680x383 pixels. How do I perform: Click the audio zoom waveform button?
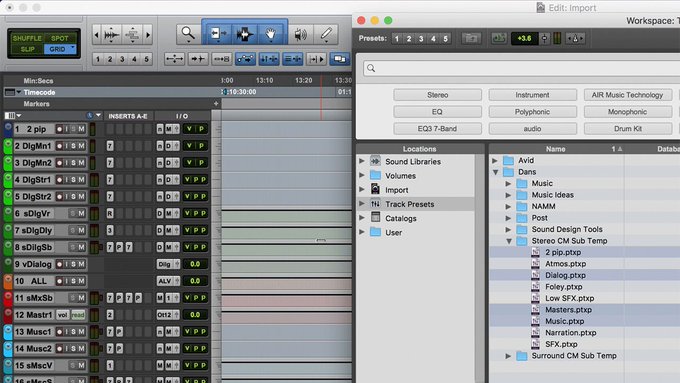click(x=111, y=34)
